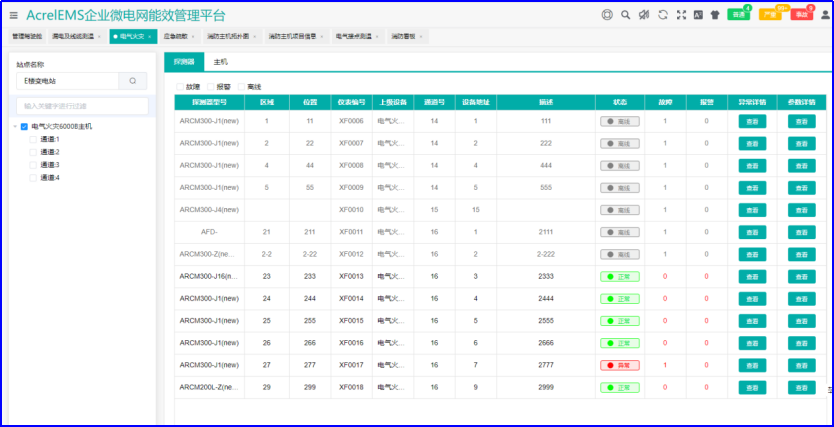The image size is (834, 427).
Task: Enter fullscreen using the expand icon
Action: (681, 15)
